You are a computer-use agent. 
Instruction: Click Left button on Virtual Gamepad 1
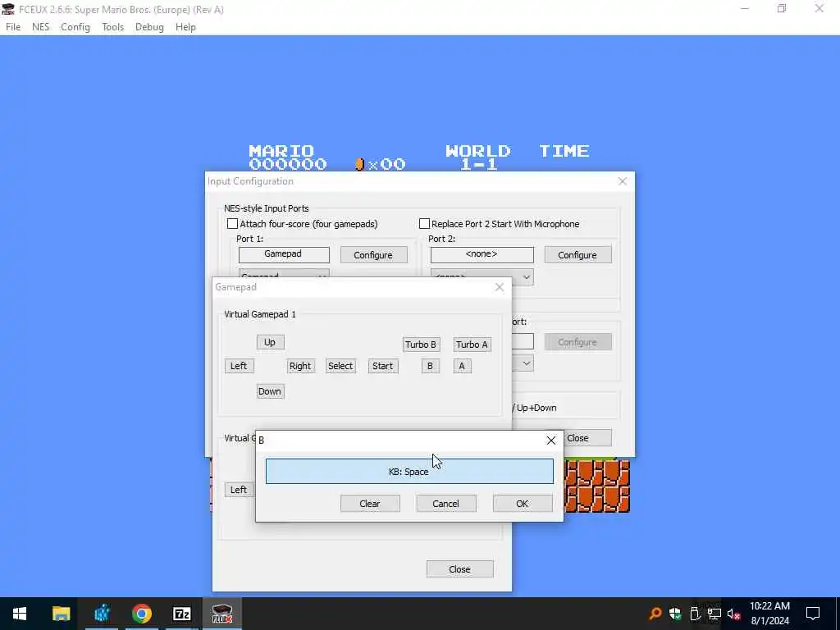239,366
